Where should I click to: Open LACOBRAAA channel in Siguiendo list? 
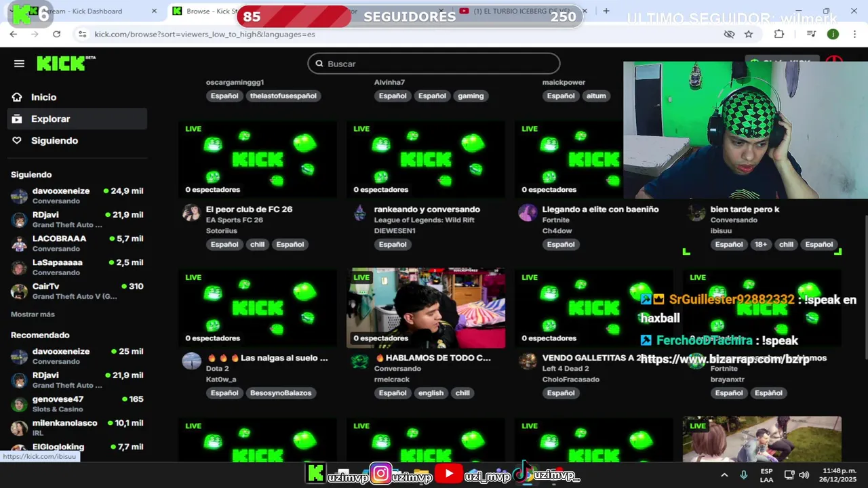point(77,243)
